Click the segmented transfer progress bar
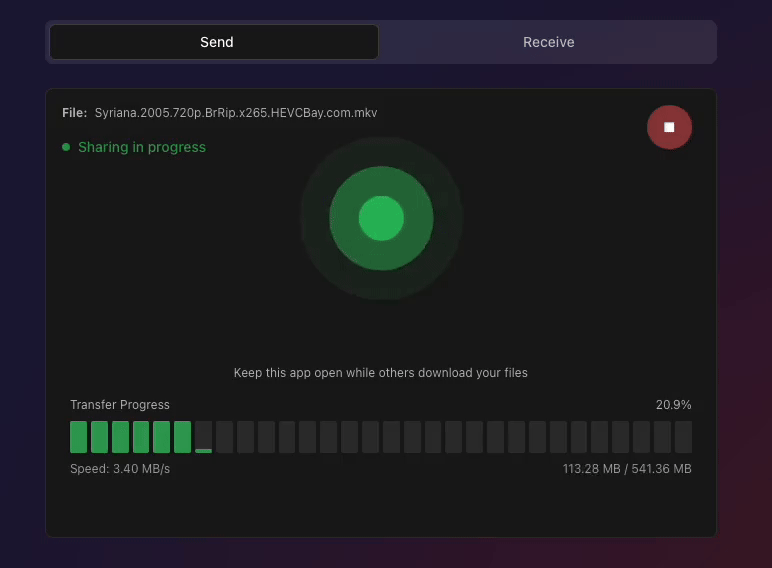This screenshot has height=568, width=772. (381, 437)
